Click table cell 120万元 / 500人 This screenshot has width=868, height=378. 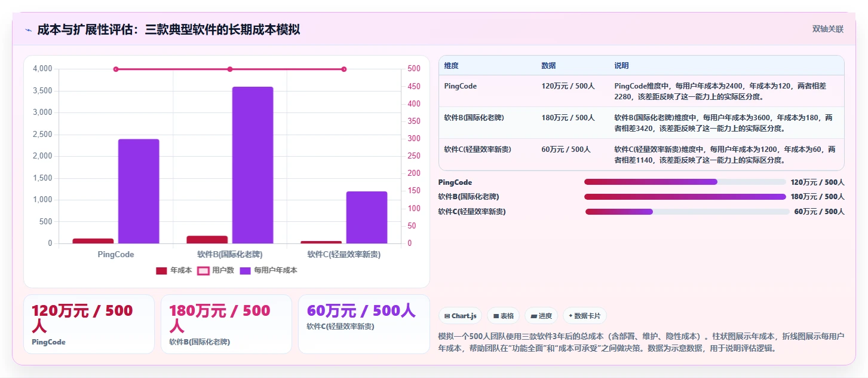[568, 86]
